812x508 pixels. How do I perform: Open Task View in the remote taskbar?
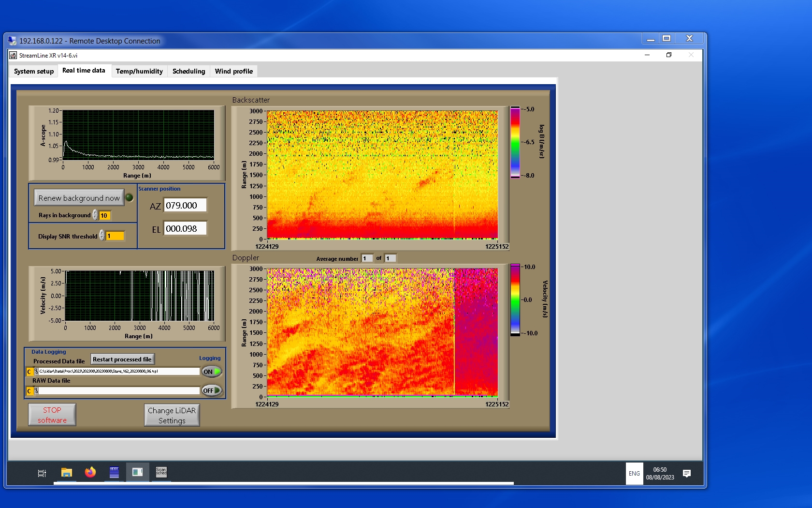coord(42,473)
